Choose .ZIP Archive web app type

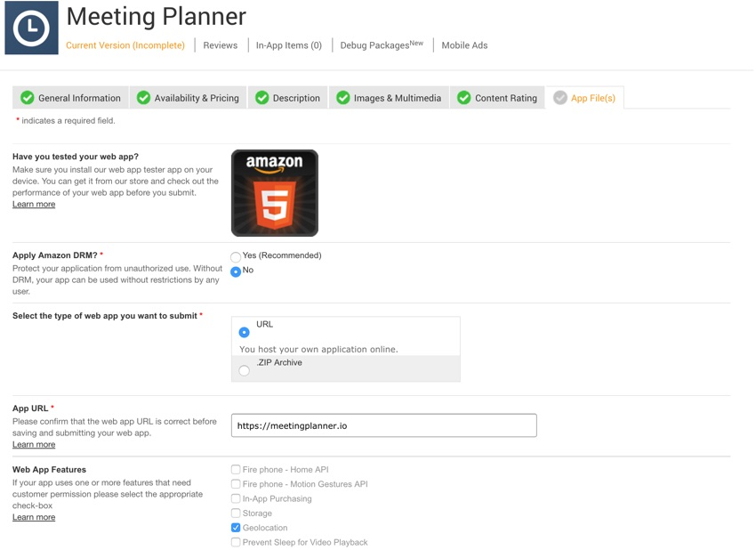pyautogui.click(x=244, y=370)
